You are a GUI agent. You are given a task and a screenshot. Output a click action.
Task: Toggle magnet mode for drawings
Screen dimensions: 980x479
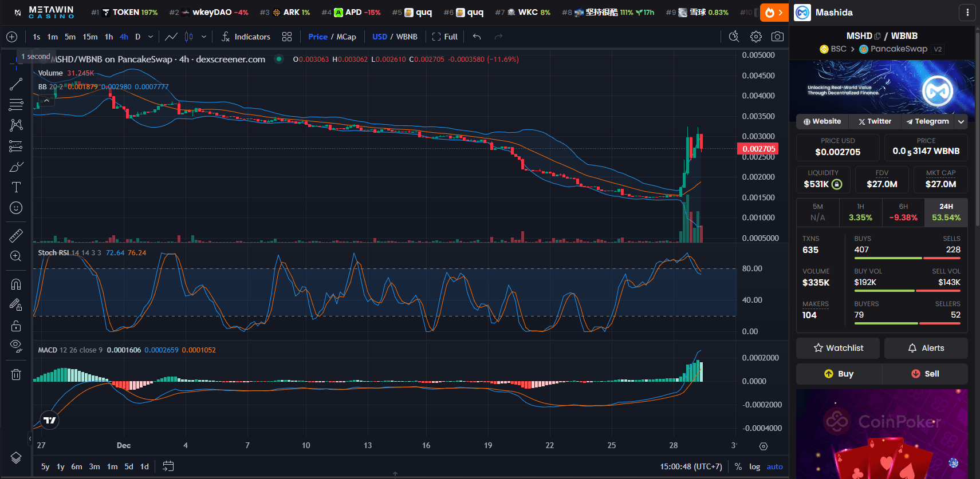(x=16, y=284)
